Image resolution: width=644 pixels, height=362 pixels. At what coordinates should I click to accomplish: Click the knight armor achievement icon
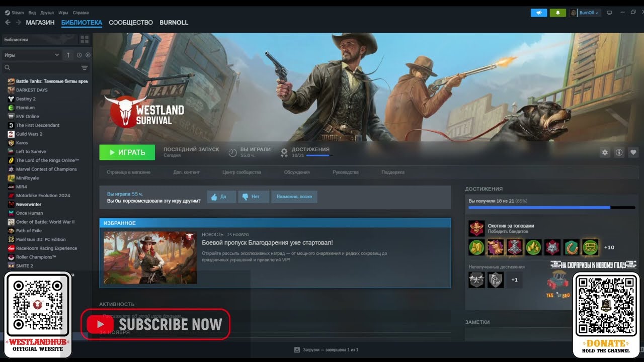514,247
